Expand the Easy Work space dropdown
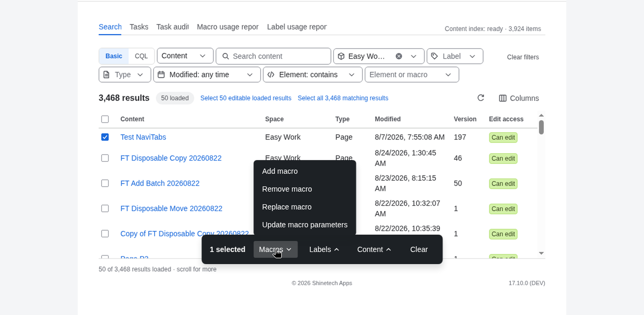 pyautogui.click(x=413, y=56)
